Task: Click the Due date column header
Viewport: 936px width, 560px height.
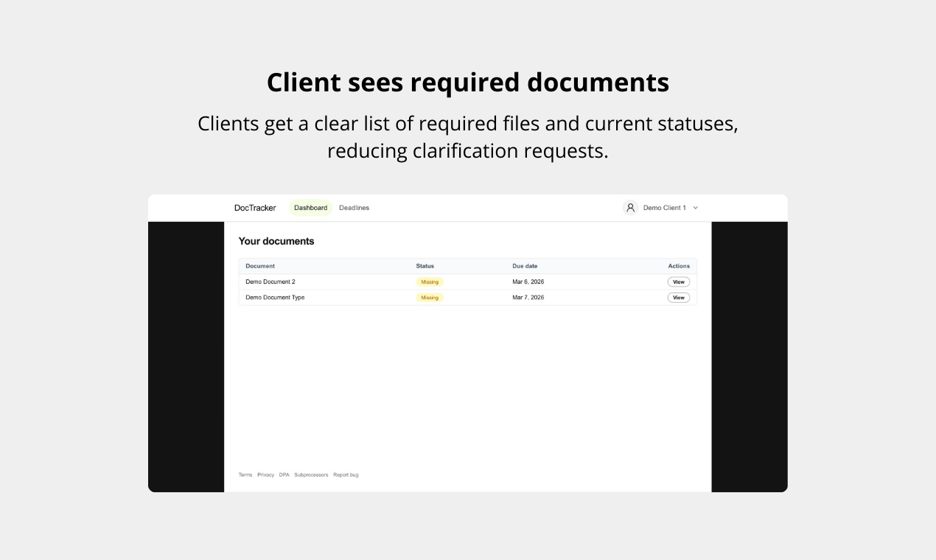Action: pos(525,266)
